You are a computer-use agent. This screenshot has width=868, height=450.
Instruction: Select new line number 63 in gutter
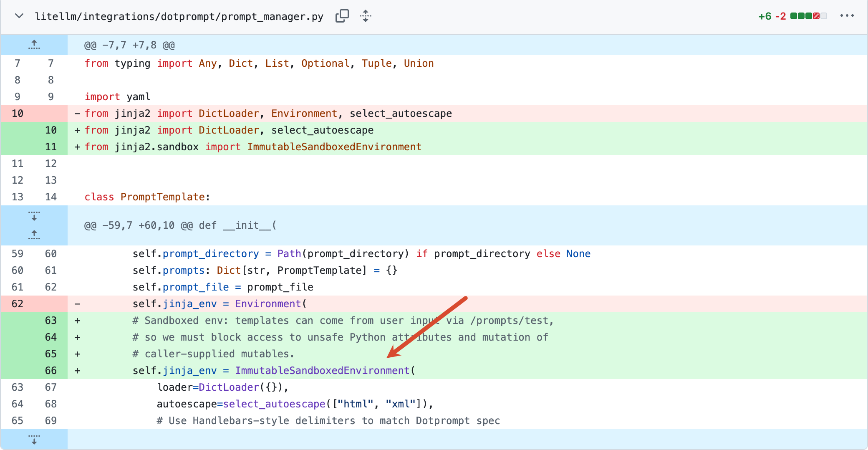[x=51, y=321]
